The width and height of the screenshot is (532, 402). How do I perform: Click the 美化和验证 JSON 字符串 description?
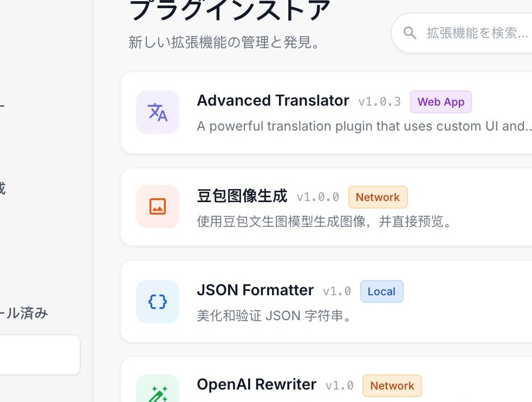click(274, 316)
